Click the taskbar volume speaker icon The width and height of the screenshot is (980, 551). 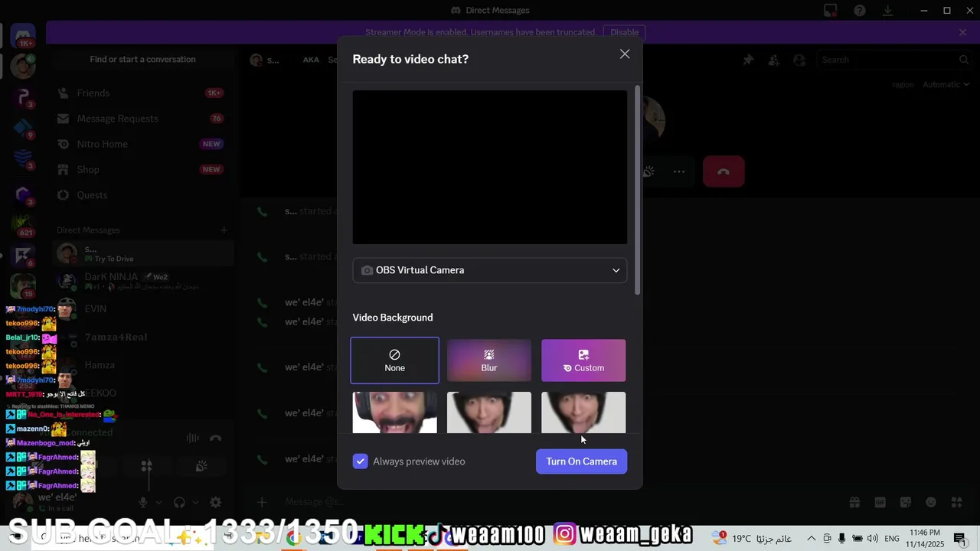coord(873,539)
